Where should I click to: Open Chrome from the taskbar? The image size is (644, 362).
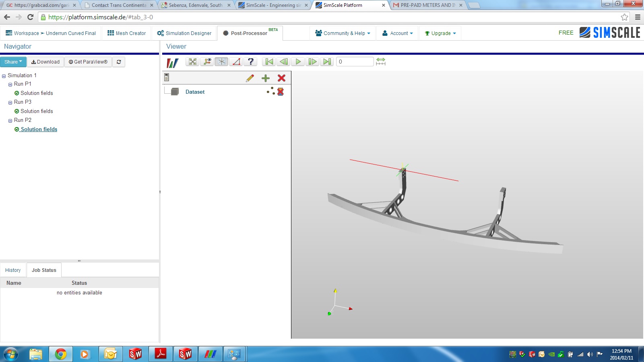61,354
